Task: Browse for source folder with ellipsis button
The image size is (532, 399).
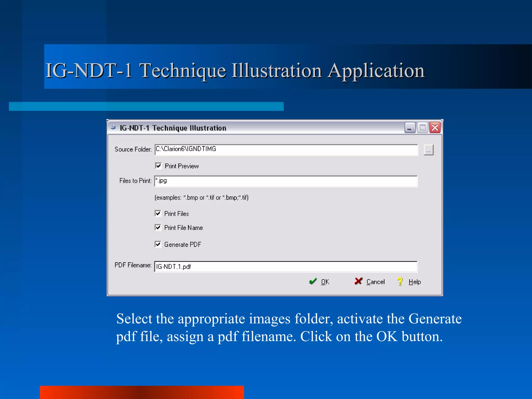Action: pos(428,150)
